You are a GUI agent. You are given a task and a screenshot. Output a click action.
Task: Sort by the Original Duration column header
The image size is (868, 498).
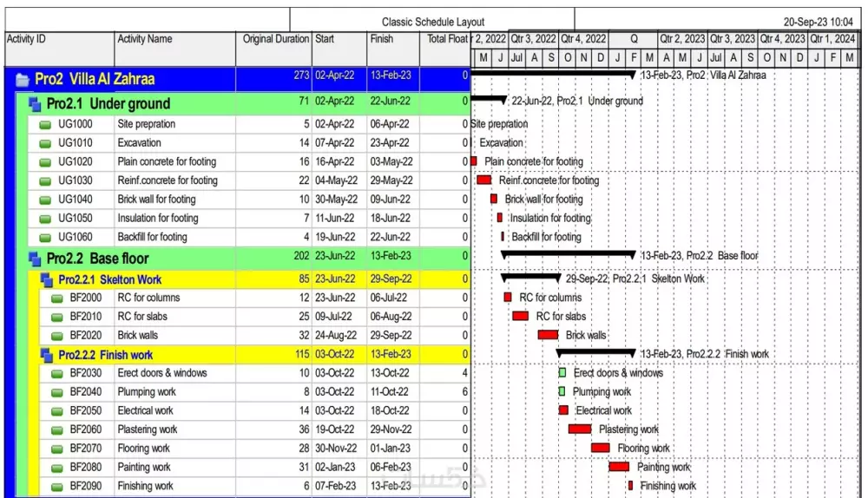273,49
